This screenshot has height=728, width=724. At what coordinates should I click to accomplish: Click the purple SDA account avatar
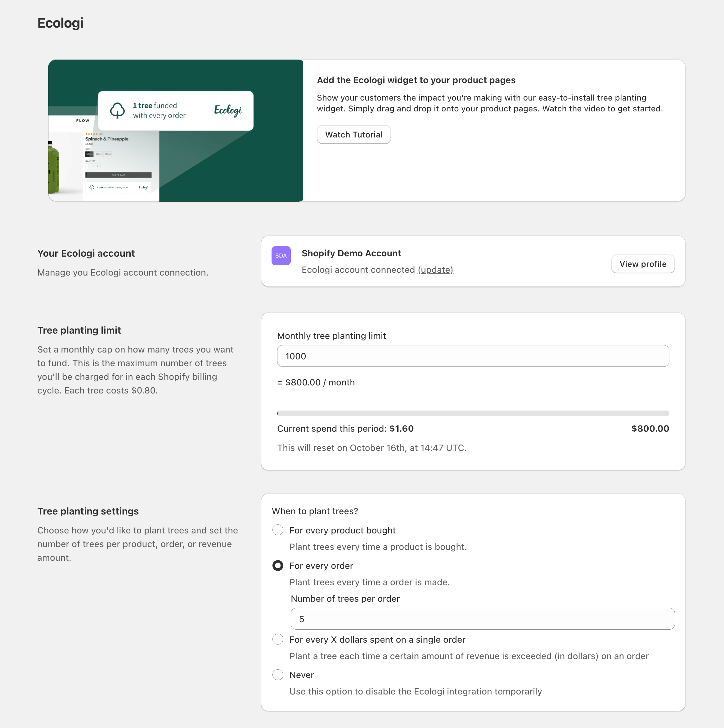point(281,255)
